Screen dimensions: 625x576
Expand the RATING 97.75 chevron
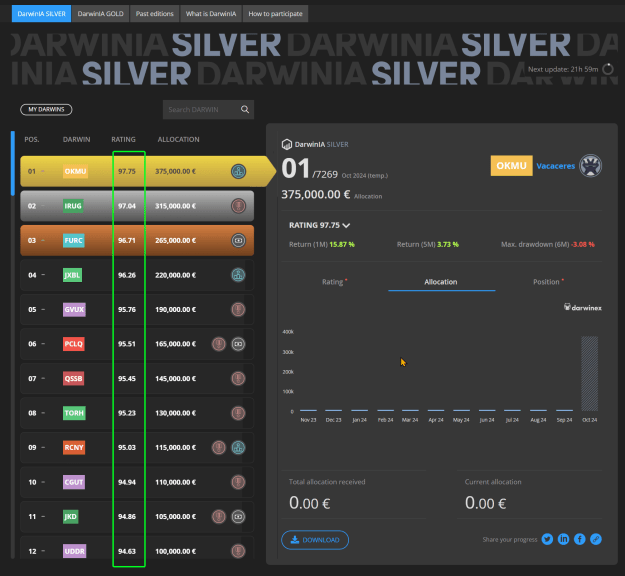(x=346, y=226)
